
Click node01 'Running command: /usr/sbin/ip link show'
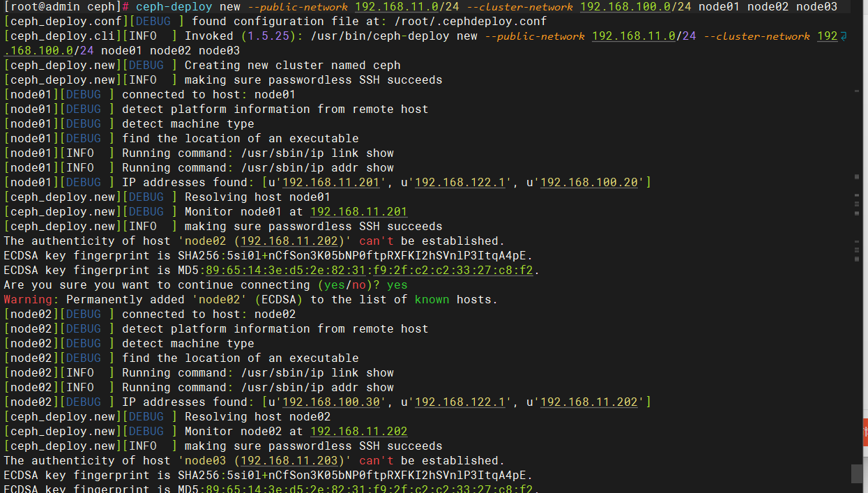coord(258,153)
